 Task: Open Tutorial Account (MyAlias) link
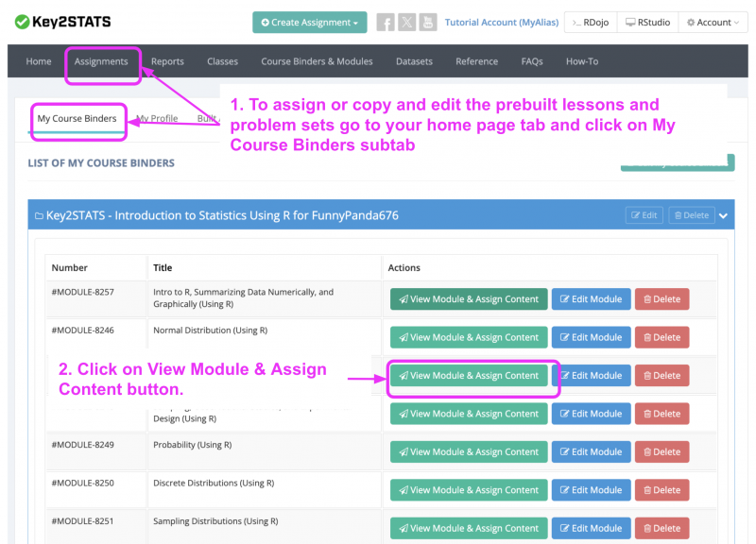click(502, 22)
